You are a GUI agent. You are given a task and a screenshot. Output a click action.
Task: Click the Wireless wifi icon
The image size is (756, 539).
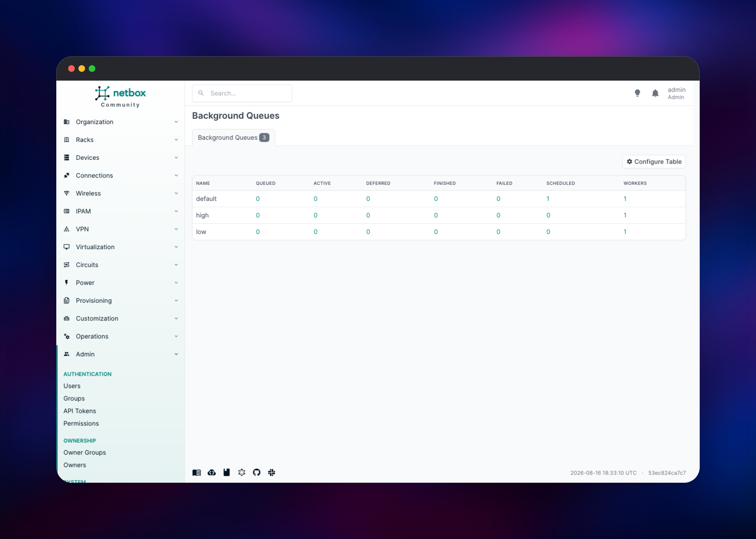67,193
